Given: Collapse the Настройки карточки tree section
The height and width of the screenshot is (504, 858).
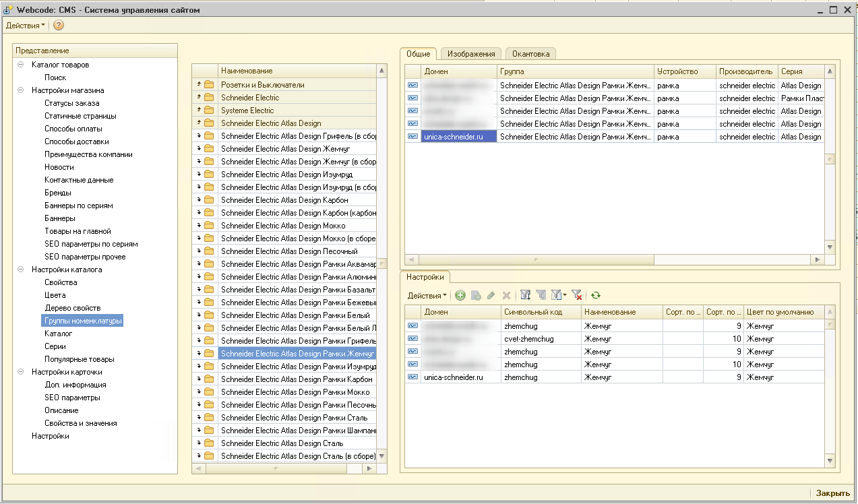Looking at the screenshot, I should (x=21, y=372).
